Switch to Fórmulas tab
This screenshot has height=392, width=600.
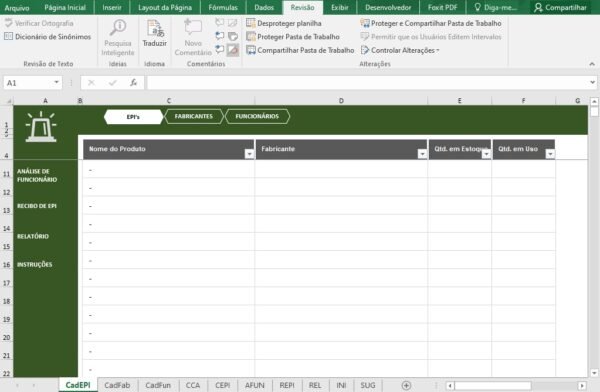tap(223, 7)
